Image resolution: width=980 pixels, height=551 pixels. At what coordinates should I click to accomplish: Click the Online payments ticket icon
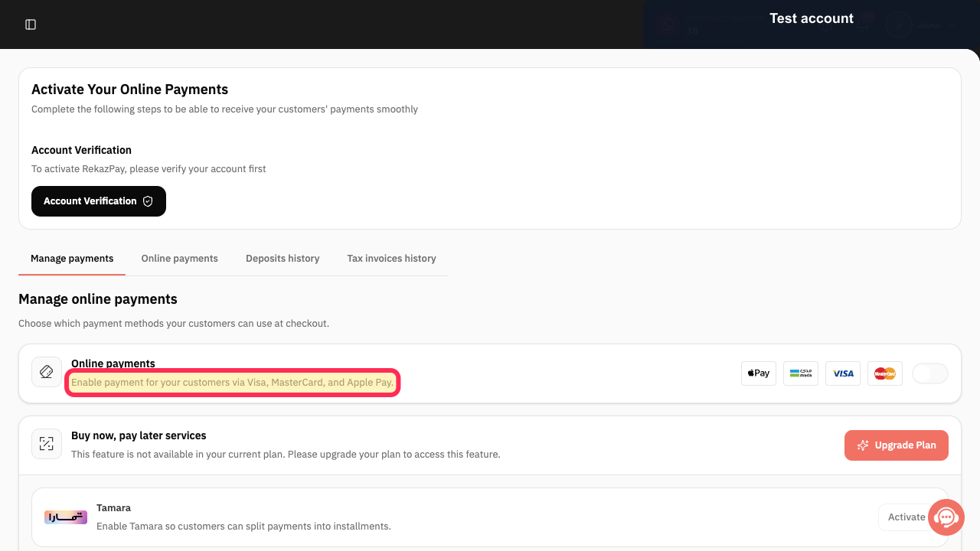(x=47, y=372)
